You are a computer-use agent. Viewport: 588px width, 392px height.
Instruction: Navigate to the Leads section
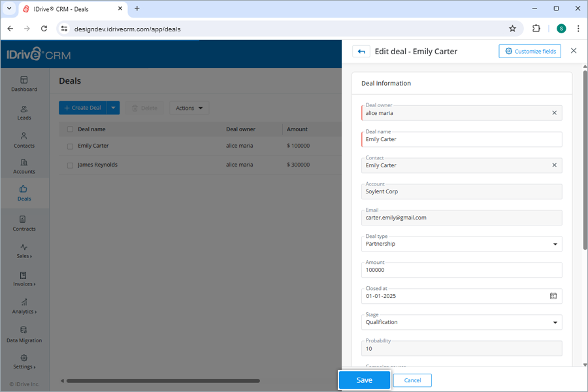(x=24, y=113)
